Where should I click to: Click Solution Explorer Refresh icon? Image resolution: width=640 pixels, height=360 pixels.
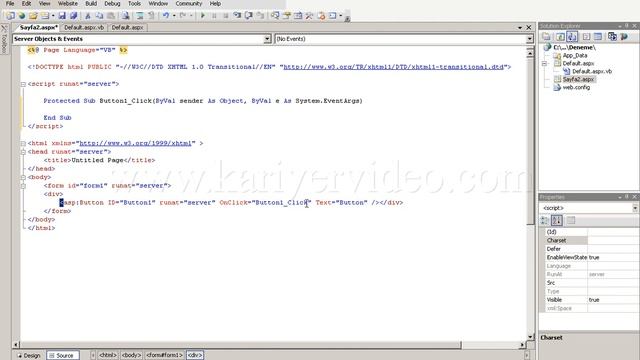click(560, 37)
